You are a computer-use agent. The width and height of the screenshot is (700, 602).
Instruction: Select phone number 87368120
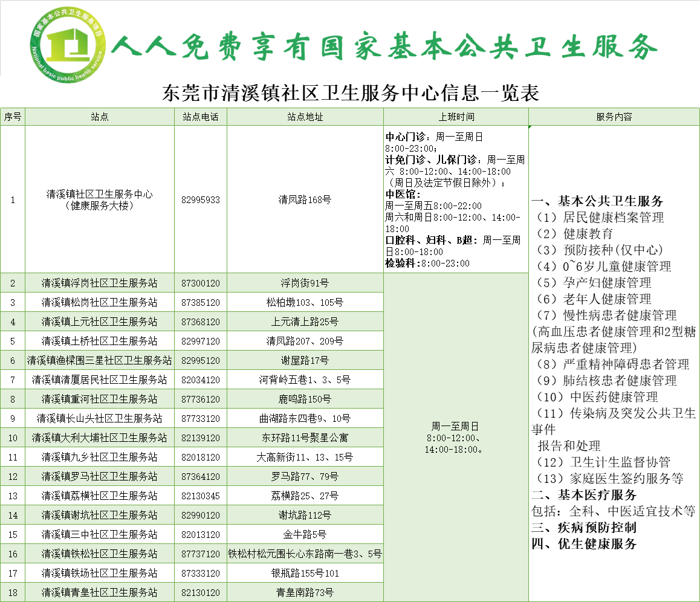click(201, 322)
